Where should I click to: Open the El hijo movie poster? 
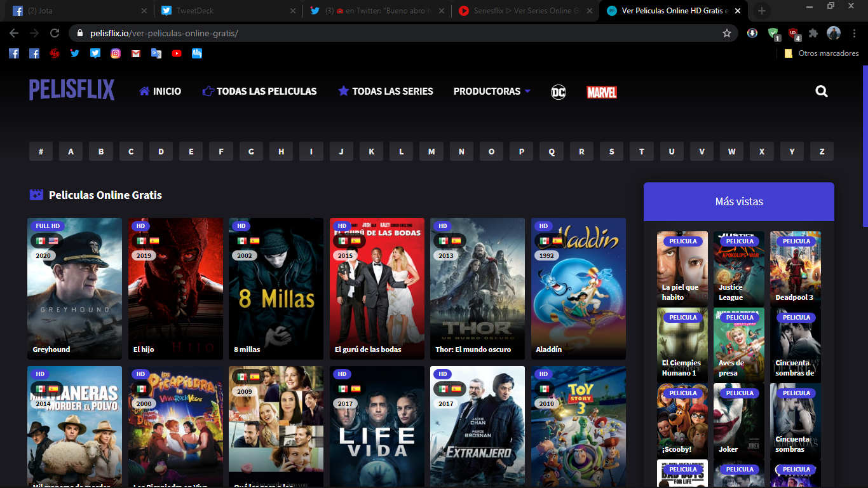(175, 288)
